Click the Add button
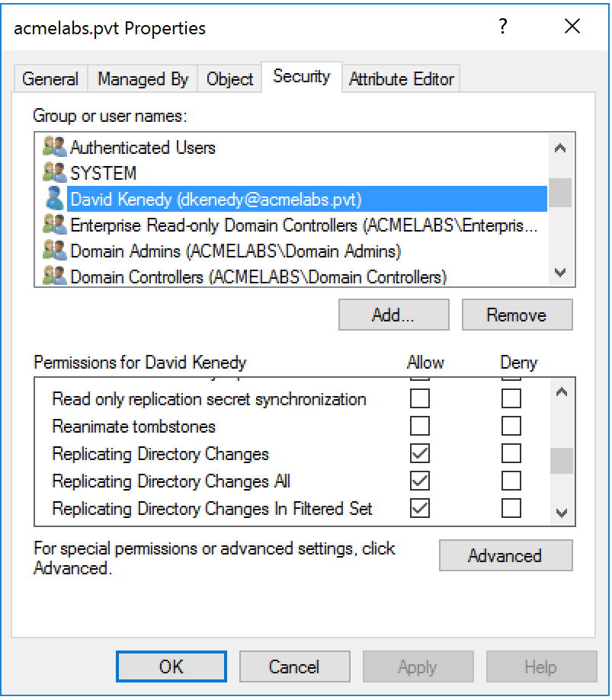612x700 pixels. pos(393,314)
